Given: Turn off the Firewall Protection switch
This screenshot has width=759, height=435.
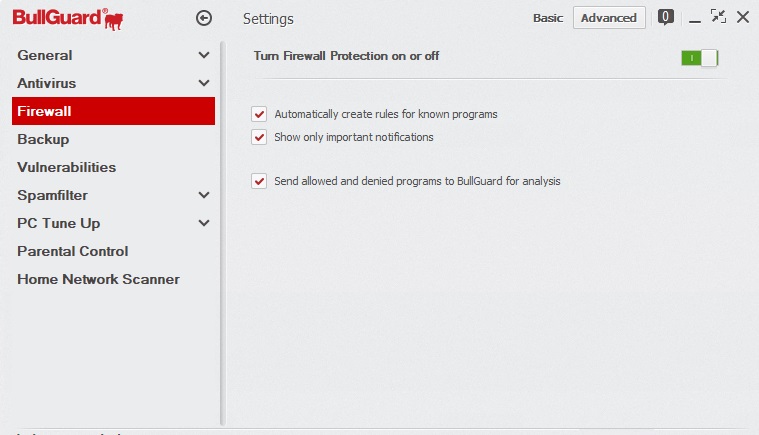Looking at the screenshot, I should (x=699, y=58).
